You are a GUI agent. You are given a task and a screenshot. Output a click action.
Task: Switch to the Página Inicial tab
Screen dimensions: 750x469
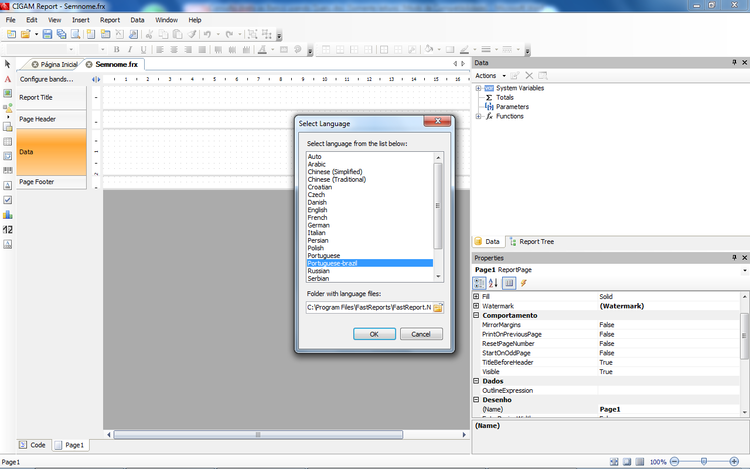coord(55,64)
